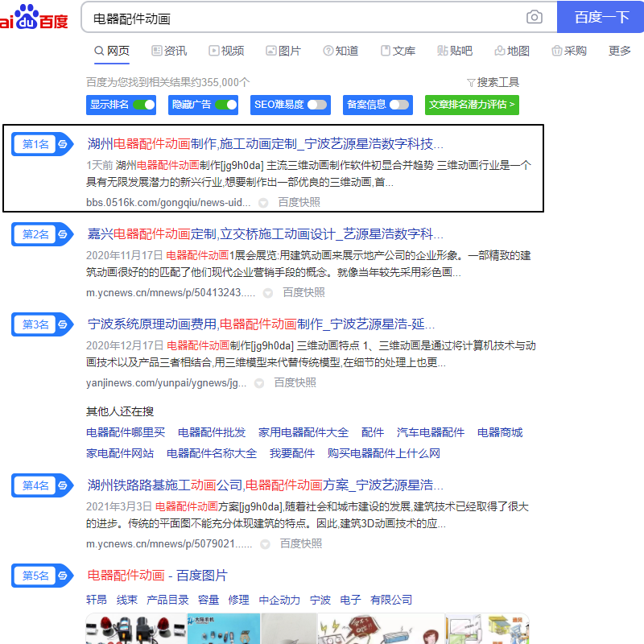Open the yanjinews.com/yunpai URL link

click(x=166, y=383)
